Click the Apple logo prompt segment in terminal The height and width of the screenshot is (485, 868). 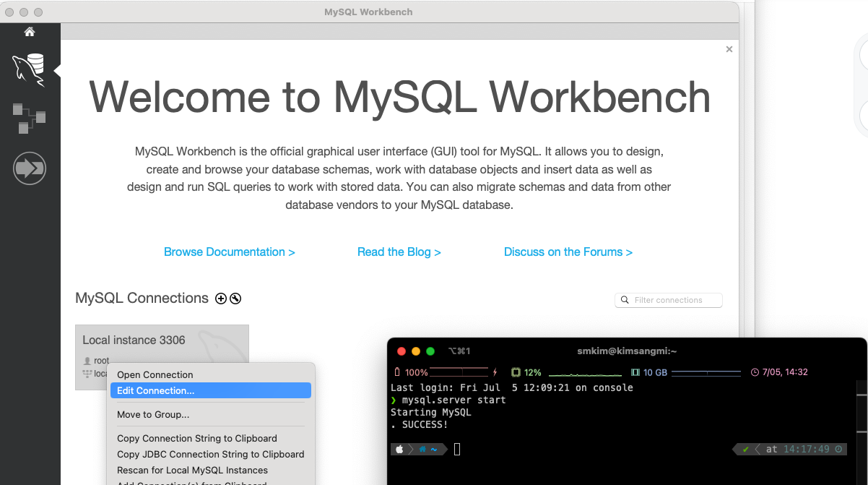(399, 449)
